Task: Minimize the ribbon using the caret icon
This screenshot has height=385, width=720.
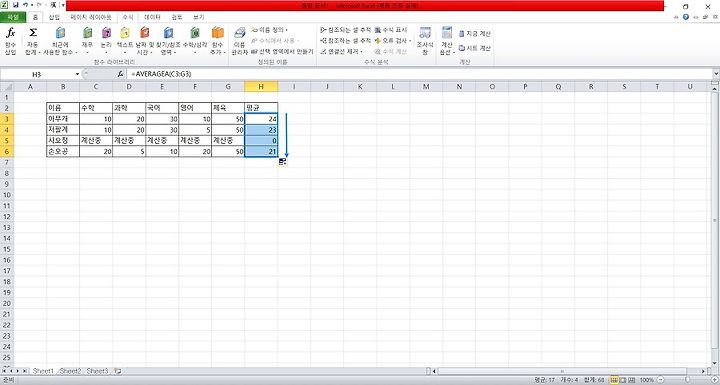Action: [676, 17]
